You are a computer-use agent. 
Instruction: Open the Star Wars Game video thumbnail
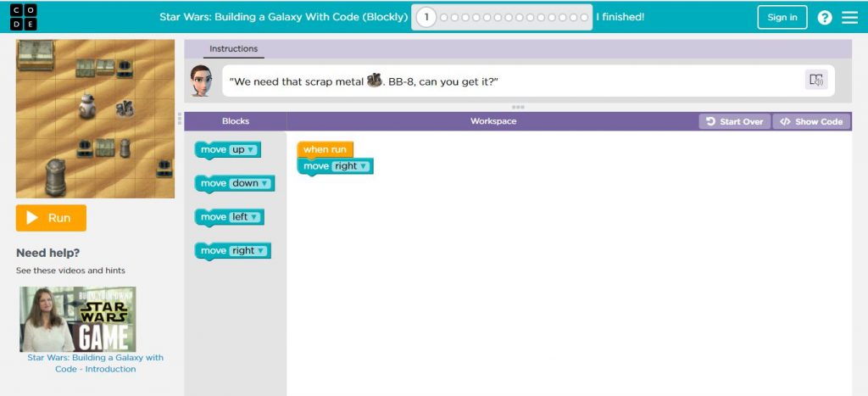pyautogui.click(x=77, y=319)
